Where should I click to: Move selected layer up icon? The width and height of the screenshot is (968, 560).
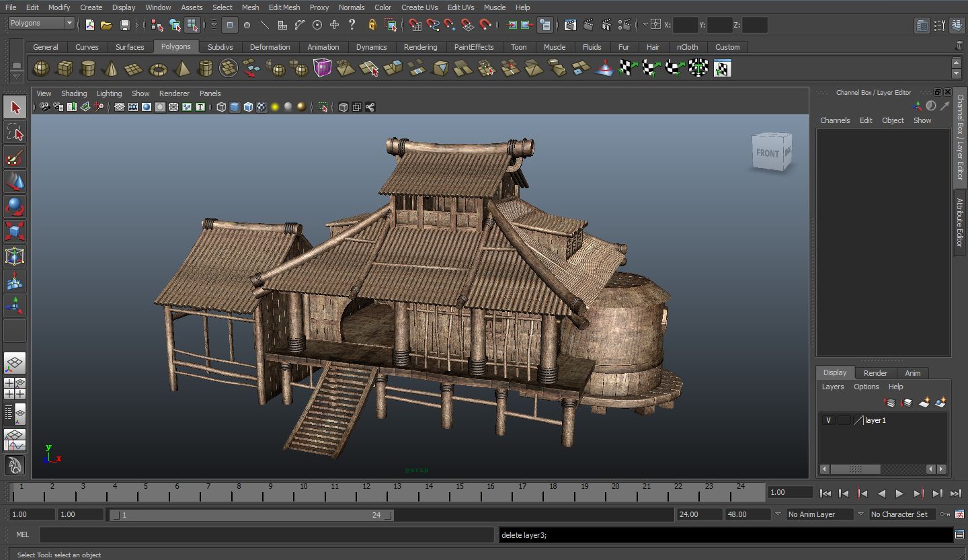click(889, 403)
